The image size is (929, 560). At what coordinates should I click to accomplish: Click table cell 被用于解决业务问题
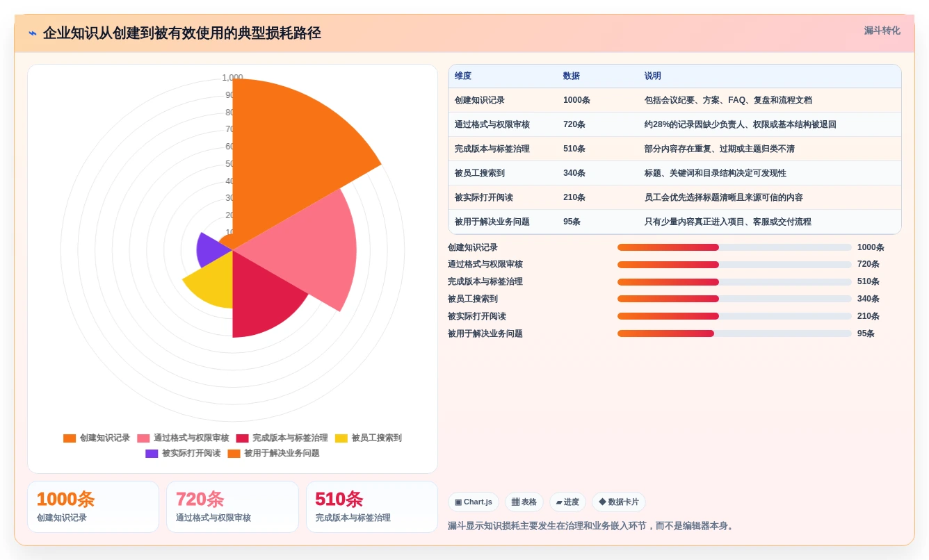coord(492,222)
